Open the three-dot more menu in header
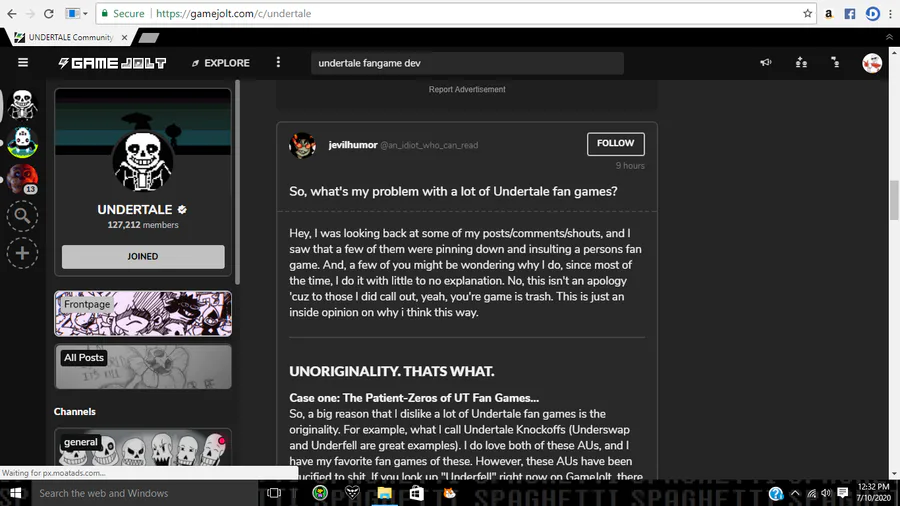This screenshot has height=506, width=900. (278, 63)
